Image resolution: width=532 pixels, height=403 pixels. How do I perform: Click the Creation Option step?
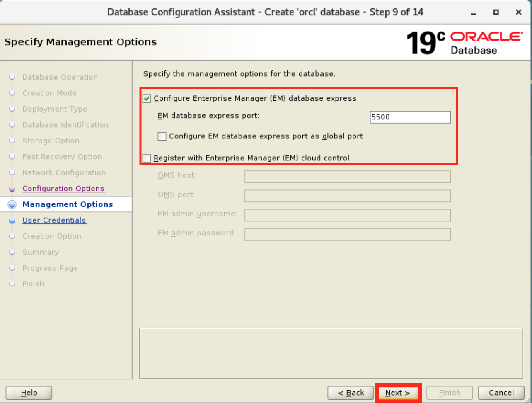52,236
